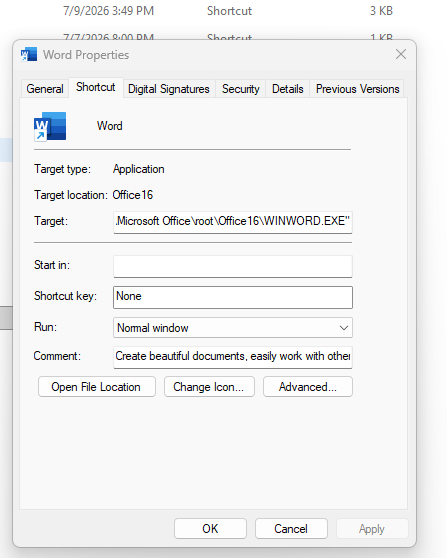
Task: Click the Office16 target location value
Action: click(x=133, y=195)
